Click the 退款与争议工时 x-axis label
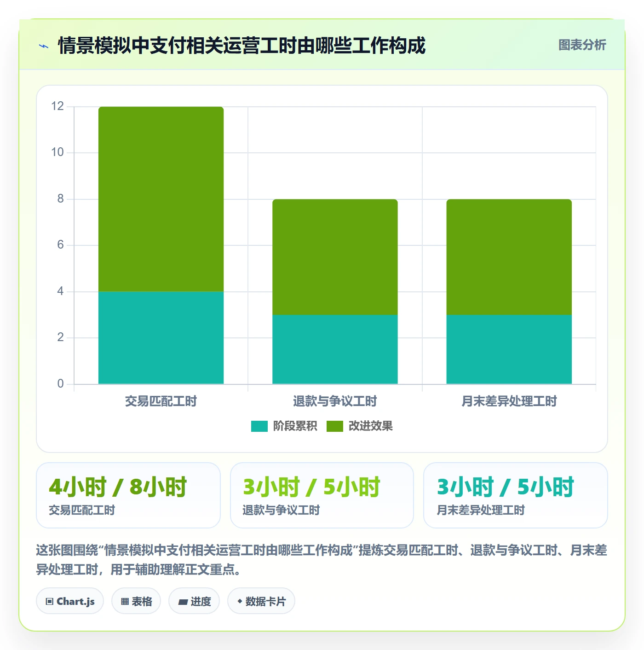Viewport: 644px width, 650px height. pyautogui.click(x=335, y=401)
